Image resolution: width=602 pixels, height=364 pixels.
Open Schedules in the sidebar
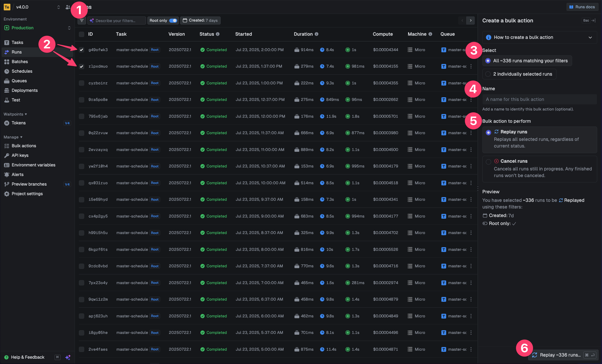[22, 71]
